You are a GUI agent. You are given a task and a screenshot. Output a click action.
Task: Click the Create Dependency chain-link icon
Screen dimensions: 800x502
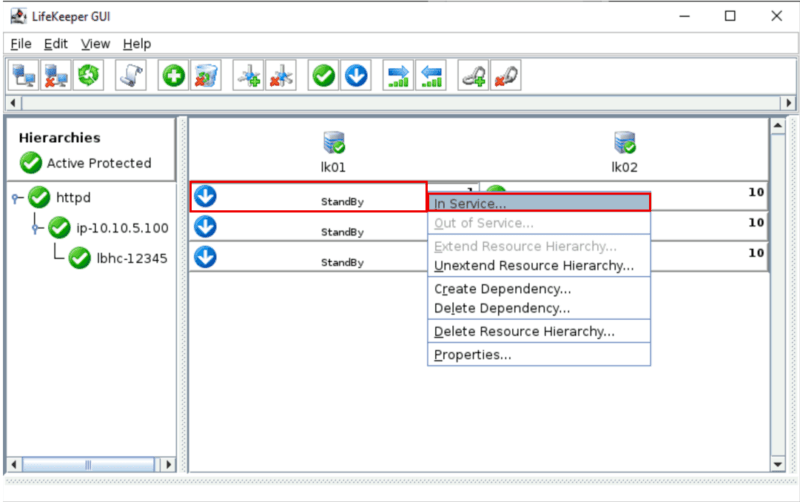472,75
